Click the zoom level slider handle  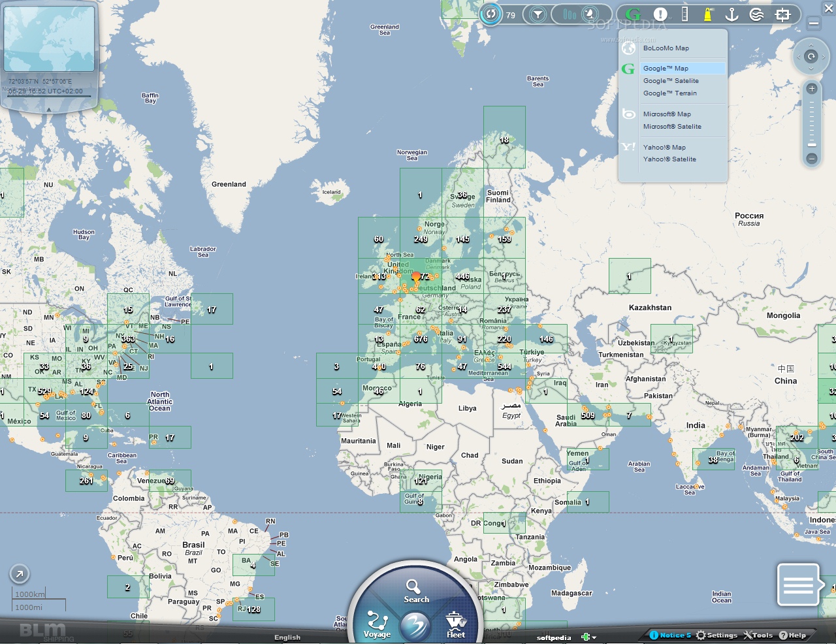tap(812, 144)
